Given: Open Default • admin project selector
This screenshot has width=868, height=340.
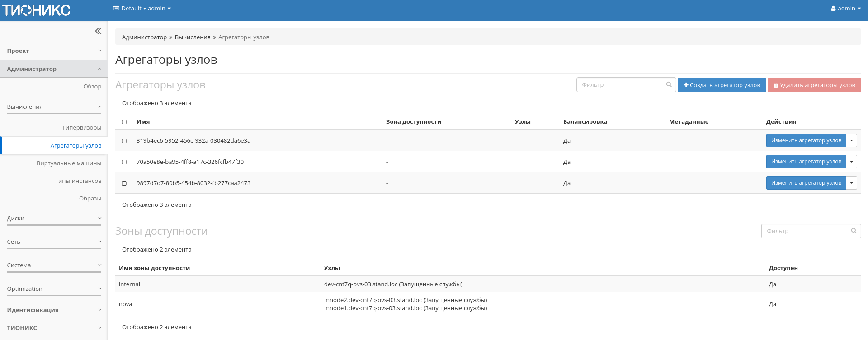Looking at the screenshot, I should tap(142, 9).
